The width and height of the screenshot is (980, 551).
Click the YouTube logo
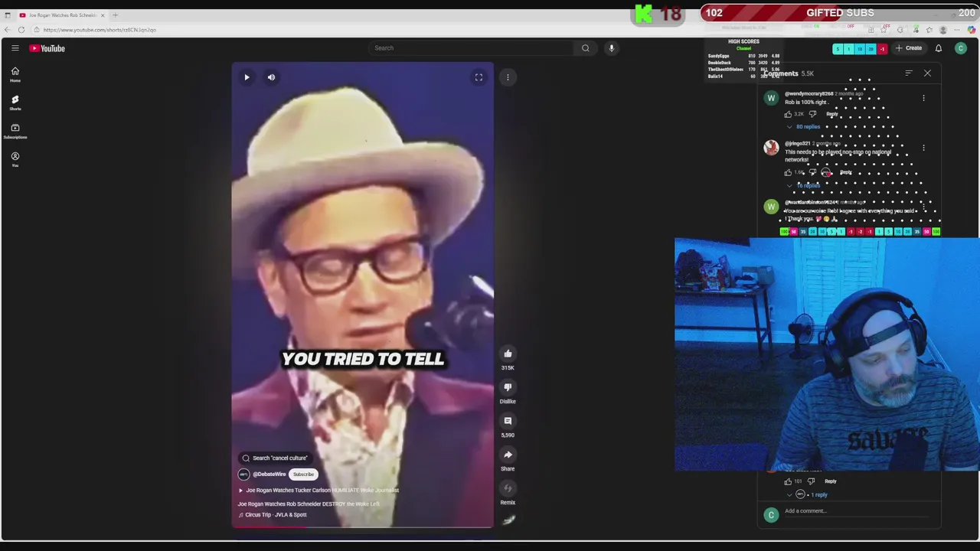[x=47, y=48]
